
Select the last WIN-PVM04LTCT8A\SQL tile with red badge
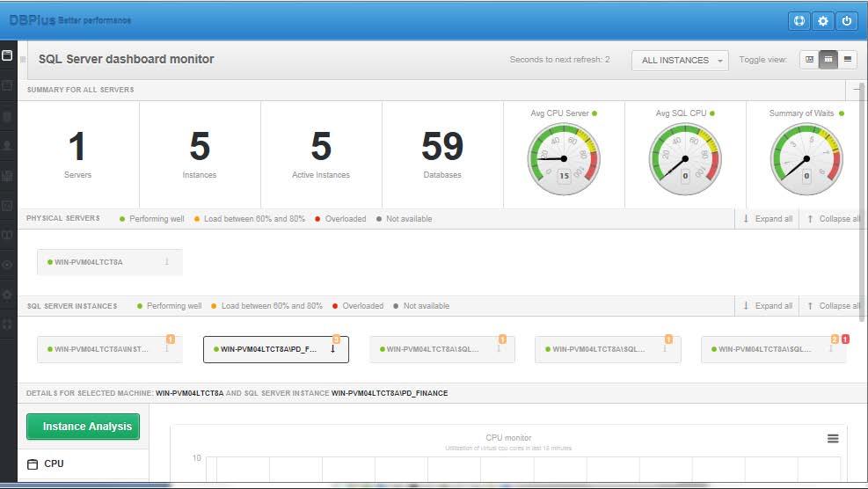773,349
